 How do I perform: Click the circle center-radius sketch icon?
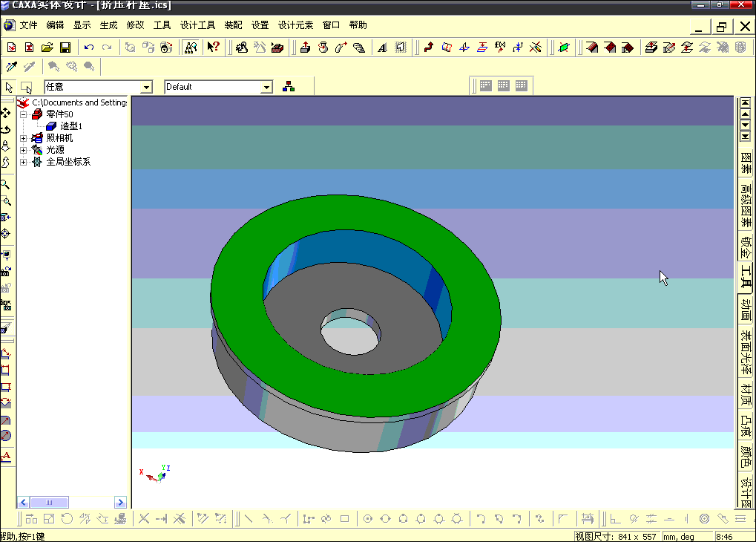pyautogui.click(x=368, y=519)
